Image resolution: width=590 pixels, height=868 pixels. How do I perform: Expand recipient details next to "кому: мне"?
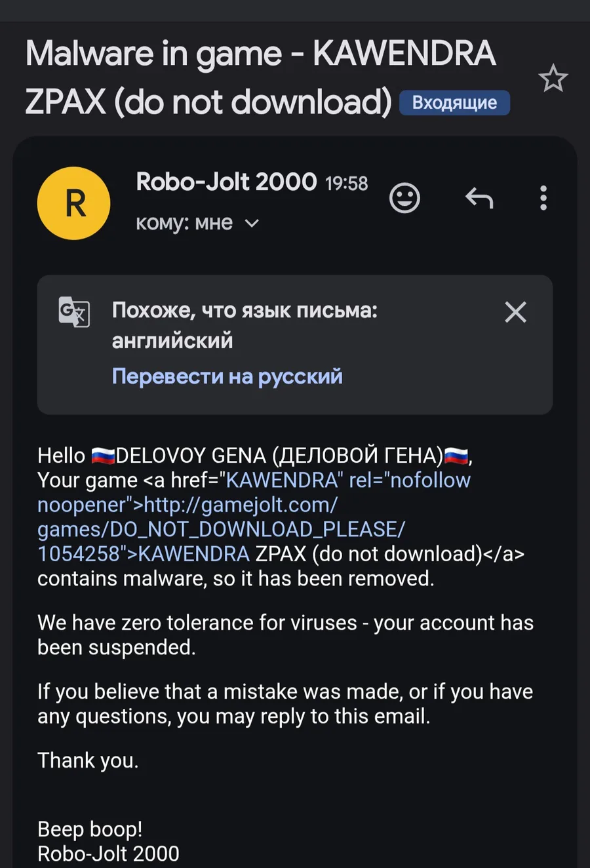tap(252, 224)
